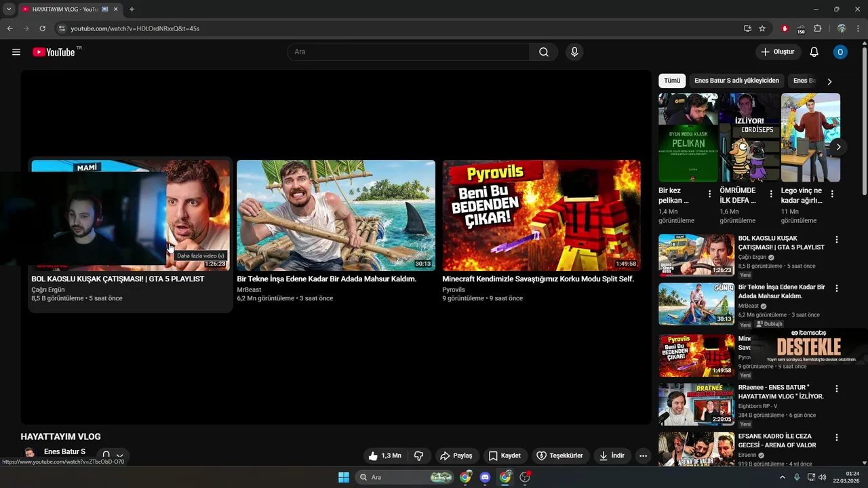Click the YouTube search input field
The image size is (868, 488).
point(409,52)
